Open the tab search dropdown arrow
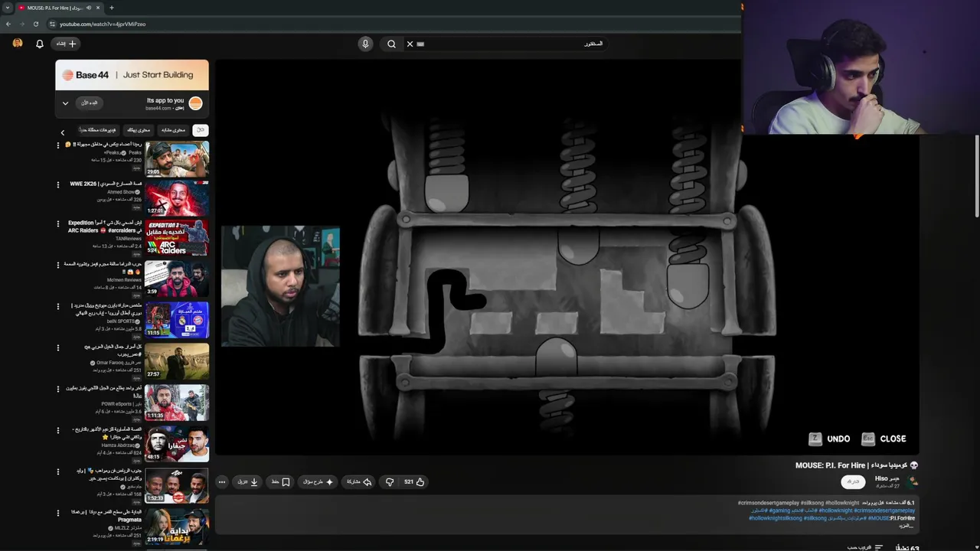 click(x=6, y=8)
